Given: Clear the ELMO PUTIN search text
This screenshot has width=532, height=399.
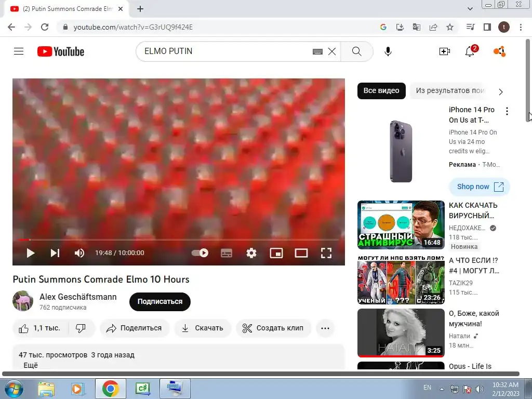Looking at the screenshot, I should (332, 51).
